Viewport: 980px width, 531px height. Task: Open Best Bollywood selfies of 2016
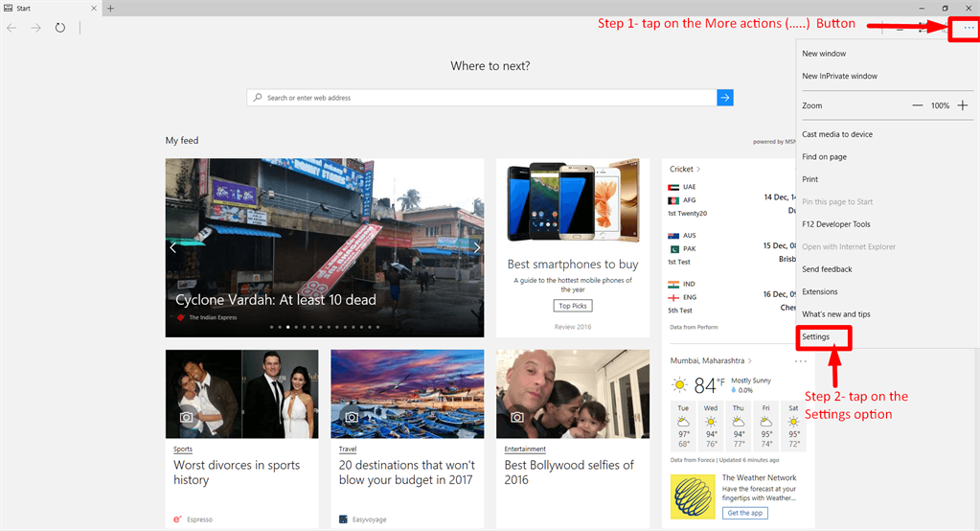pyautogui.click(x=569, y=473)
